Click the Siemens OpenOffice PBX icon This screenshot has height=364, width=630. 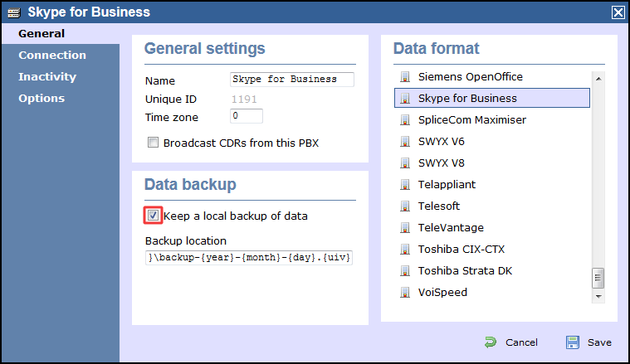tap(405, 76)
